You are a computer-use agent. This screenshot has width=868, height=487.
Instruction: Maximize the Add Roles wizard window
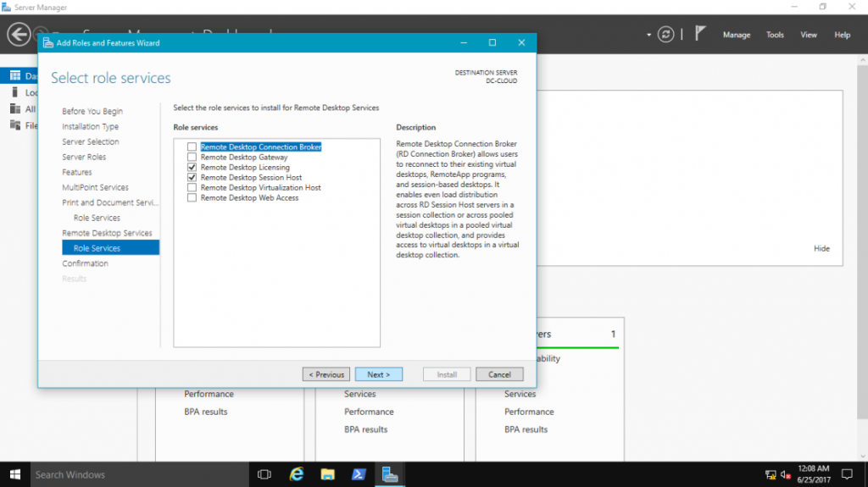pyautogui.click(x=492, y=42)
